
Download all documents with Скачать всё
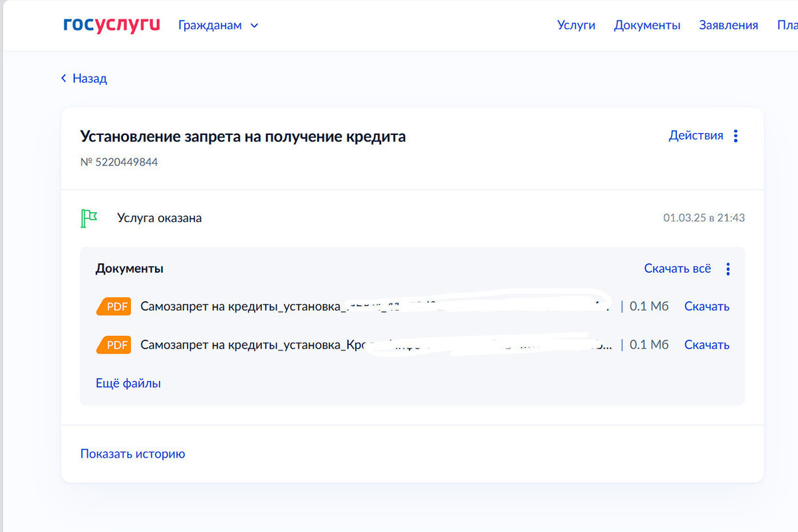pos(677,269)
